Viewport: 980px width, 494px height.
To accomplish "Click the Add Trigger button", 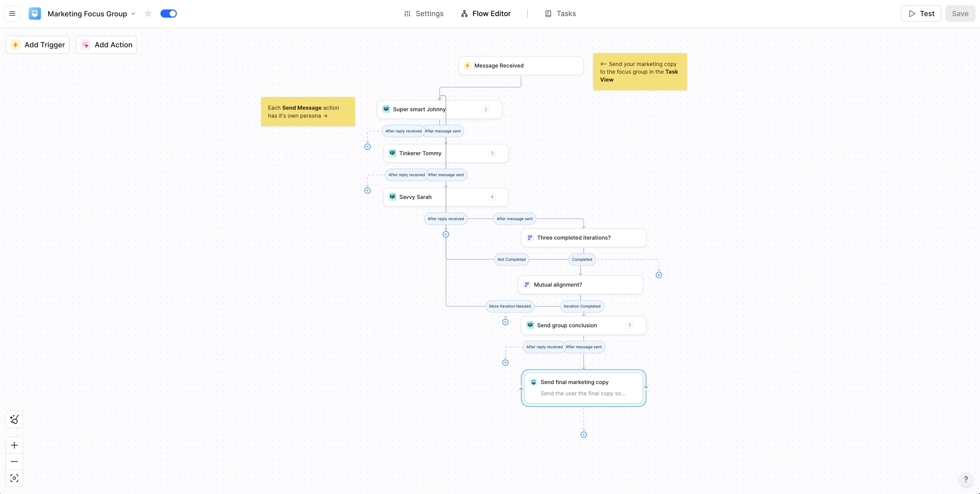I will pos(38,45).
